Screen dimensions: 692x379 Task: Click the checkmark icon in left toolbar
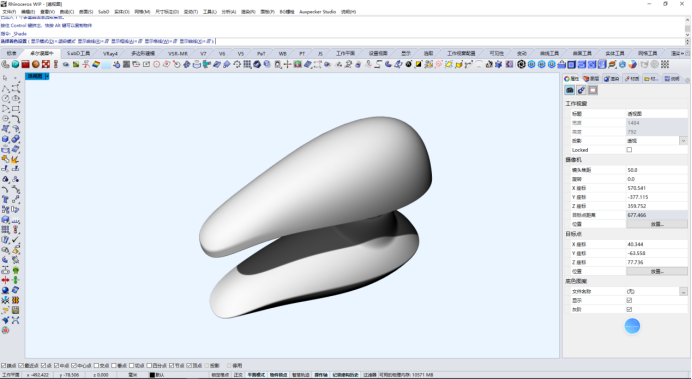click(x=15, y=240)
